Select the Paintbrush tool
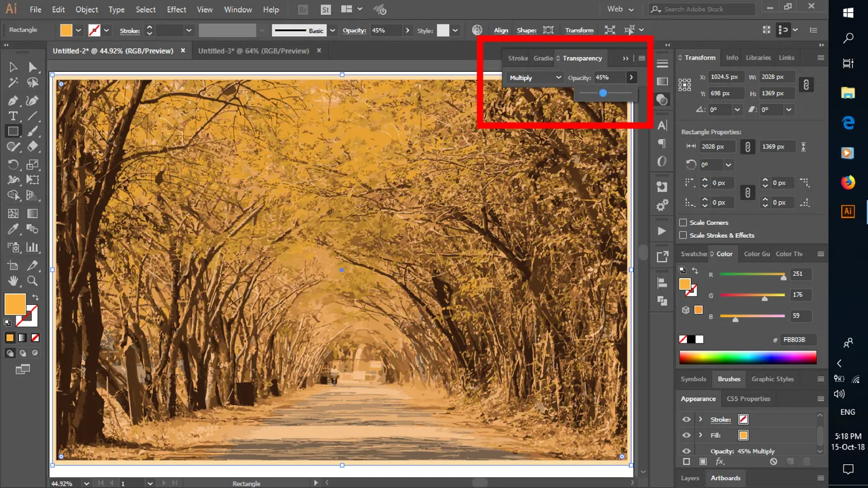 click(33, 131)
